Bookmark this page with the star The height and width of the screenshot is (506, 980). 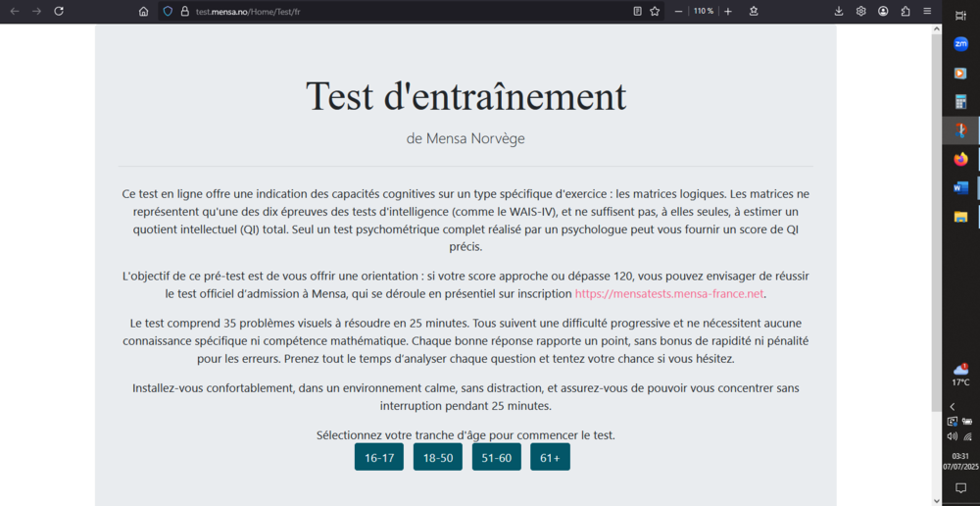[x=655, y=11]
